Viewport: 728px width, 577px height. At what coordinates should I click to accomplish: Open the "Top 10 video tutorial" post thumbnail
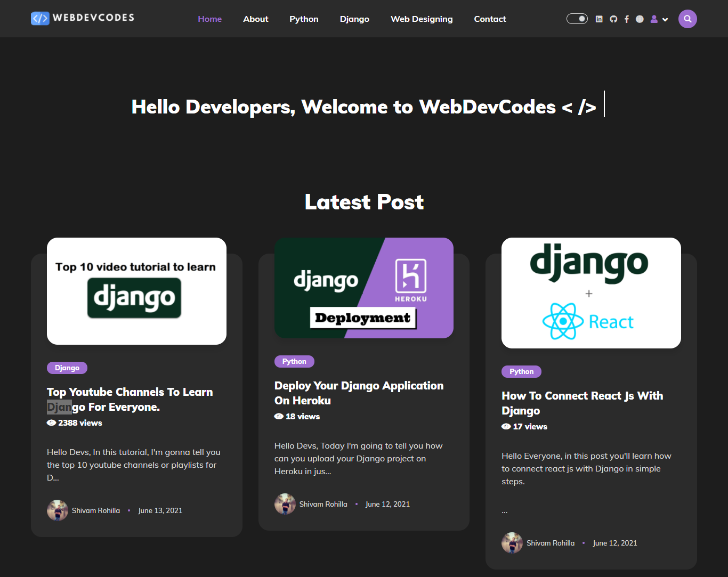pyautogui.click(x=136, y=291)
